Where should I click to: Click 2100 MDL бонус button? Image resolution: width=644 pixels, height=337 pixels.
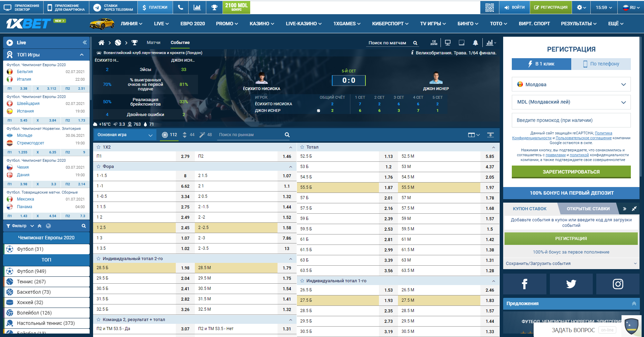coord(236,7)
